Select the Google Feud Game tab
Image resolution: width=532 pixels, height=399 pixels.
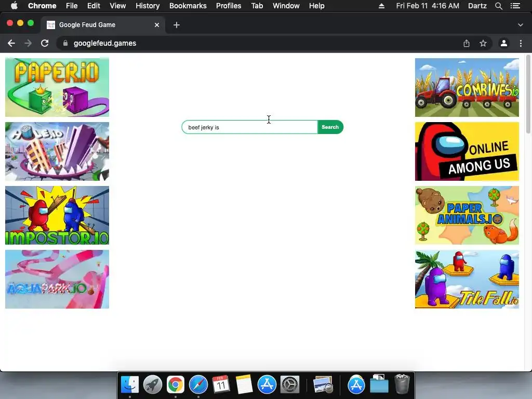tap(103, 25)
